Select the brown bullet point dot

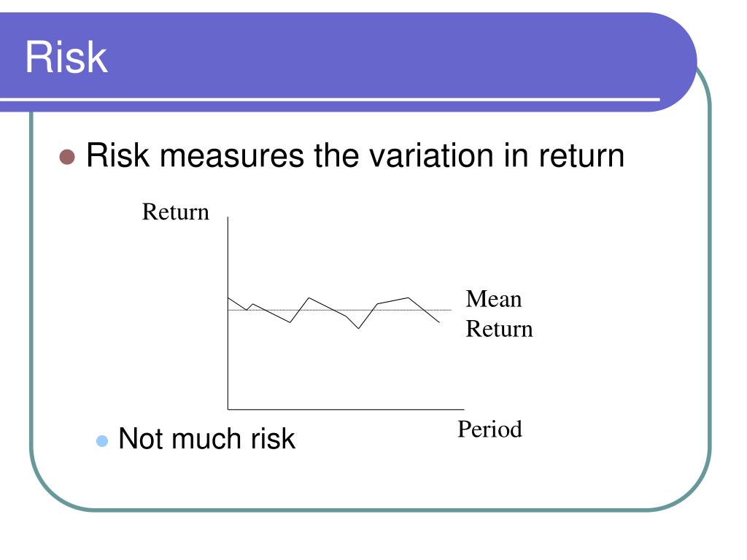pyautogui.click(x=67, y=157)
